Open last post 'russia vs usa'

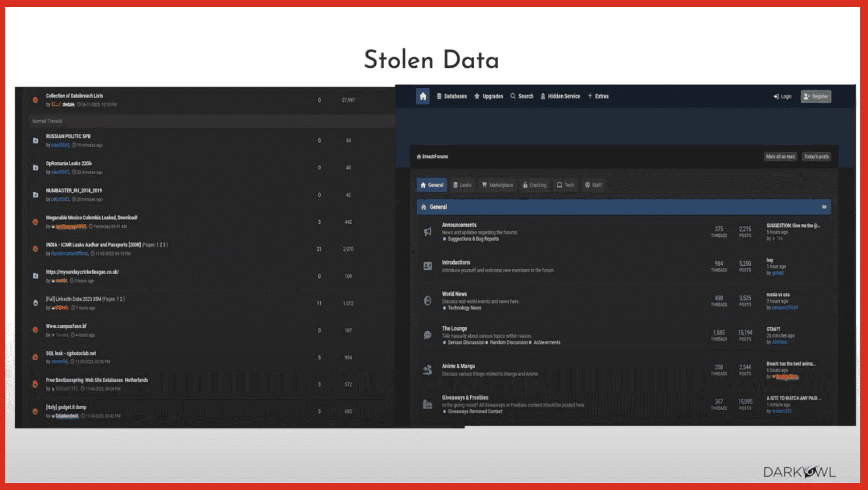click(x=778, y=294)
